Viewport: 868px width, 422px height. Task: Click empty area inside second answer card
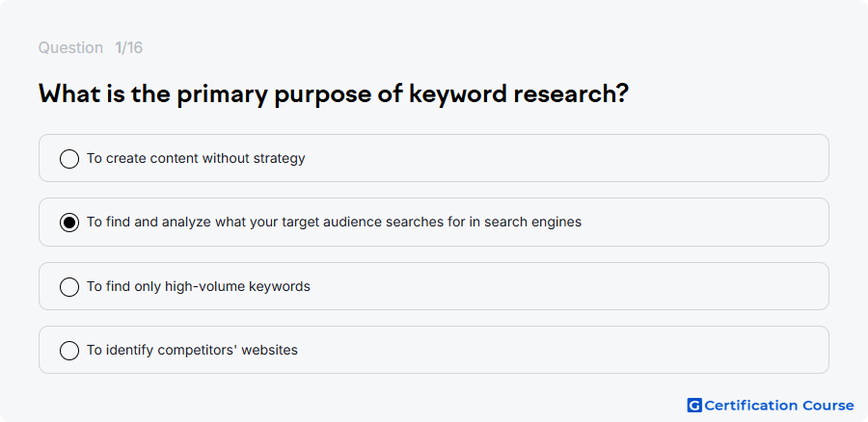pyautogui.click(x=703, y=222)
